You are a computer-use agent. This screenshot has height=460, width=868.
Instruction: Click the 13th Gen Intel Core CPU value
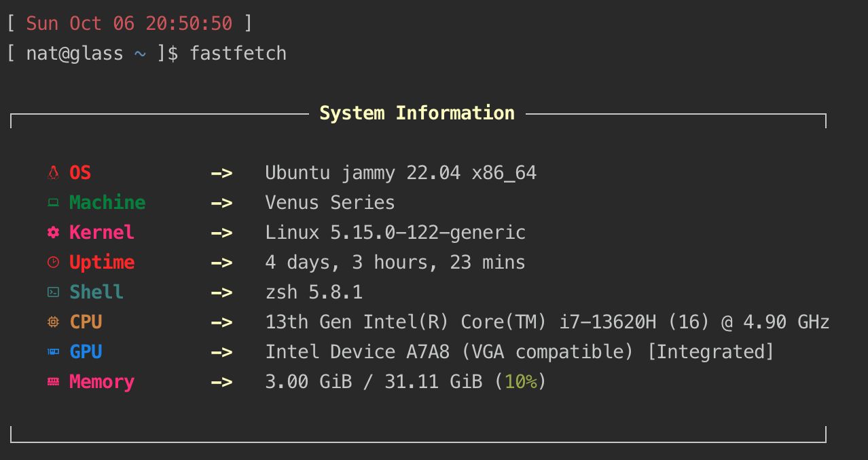547,322
